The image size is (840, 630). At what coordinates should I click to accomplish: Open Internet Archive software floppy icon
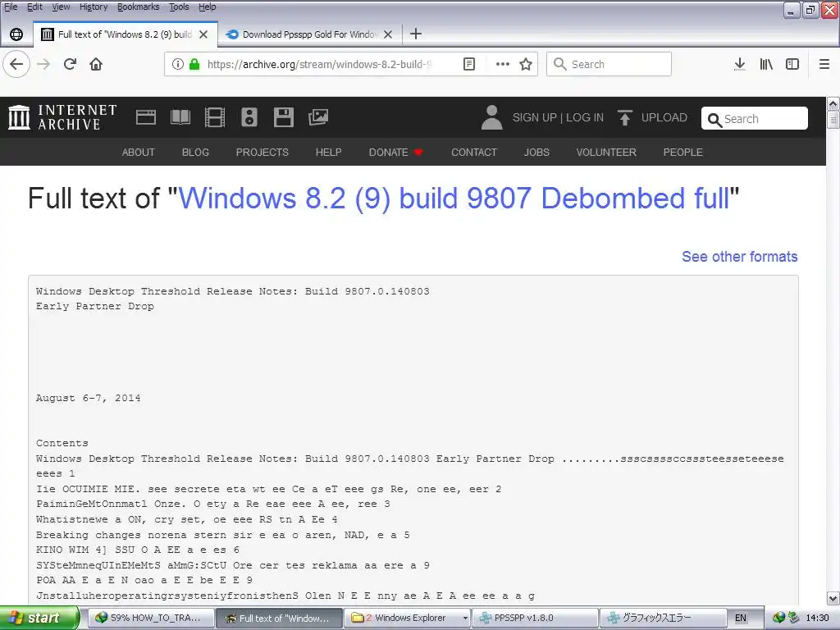283,116
